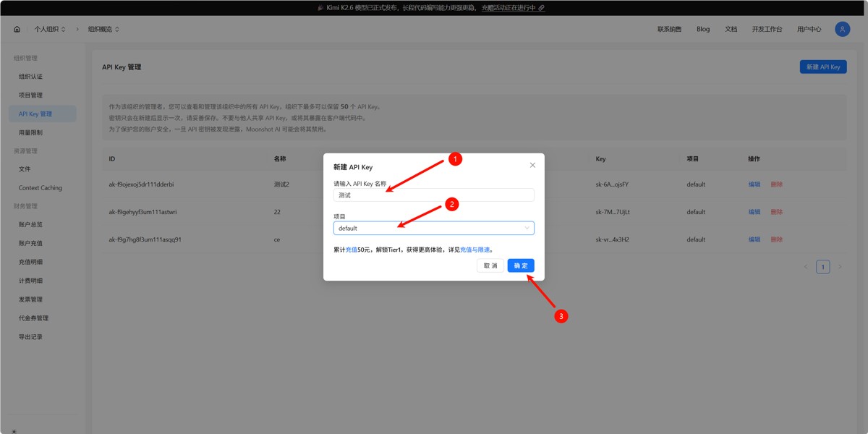The width and height of the screenshot is (868, 434).
Task: Click 编辑 for key sk-7M...7UjLt
Action: [754, 212]
